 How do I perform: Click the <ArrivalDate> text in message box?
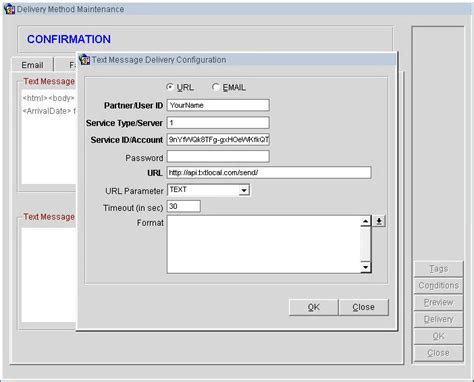pos(47,111)
